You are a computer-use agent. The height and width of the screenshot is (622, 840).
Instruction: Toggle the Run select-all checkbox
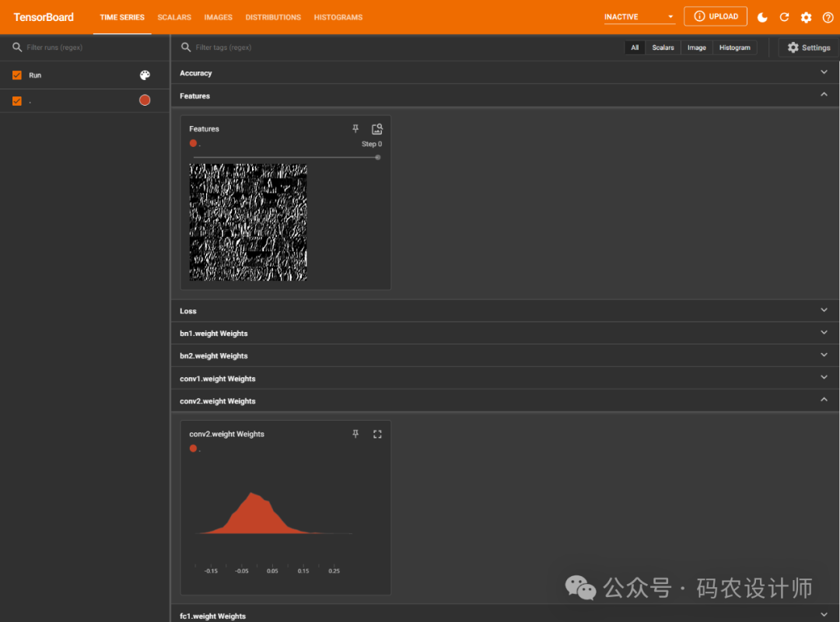point(17,75)
